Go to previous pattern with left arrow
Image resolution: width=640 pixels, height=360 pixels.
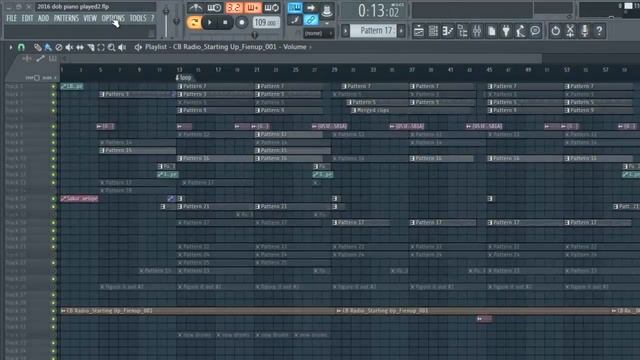tap(345, 31)
